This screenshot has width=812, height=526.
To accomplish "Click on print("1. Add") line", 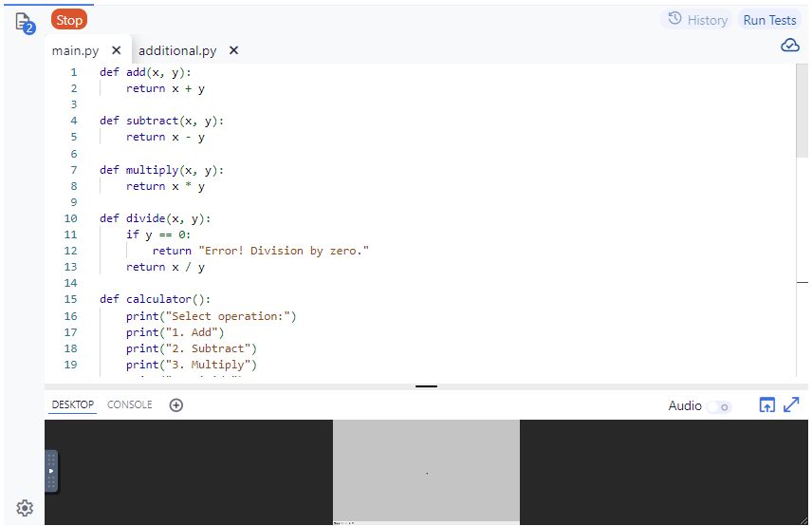I will click(x=175, y=332).
